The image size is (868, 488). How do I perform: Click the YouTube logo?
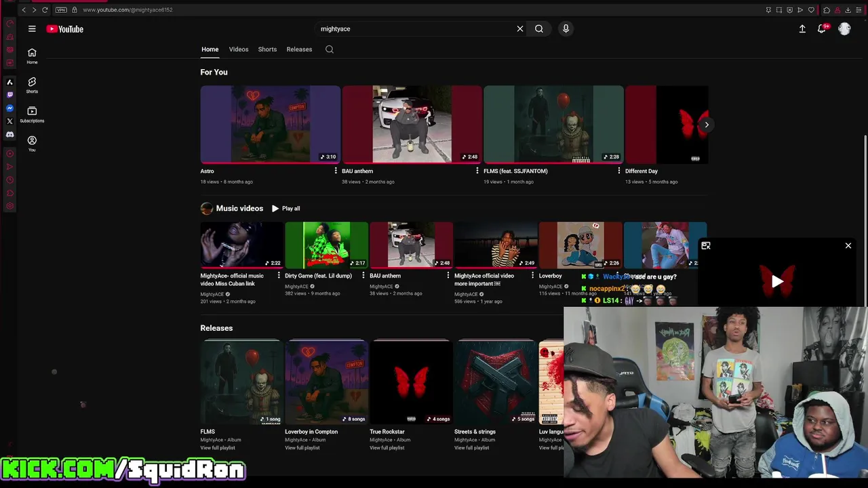tap(65, 28)
